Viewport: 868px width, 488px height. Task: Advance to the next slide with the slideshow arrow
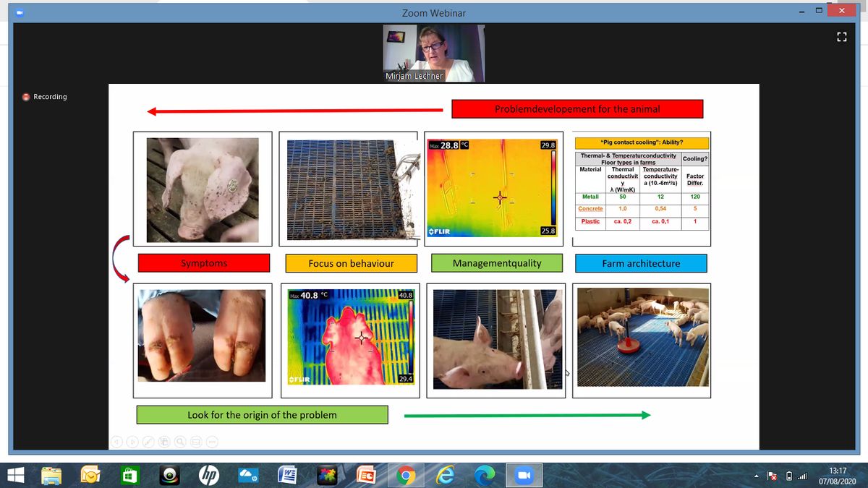(132, 442)
